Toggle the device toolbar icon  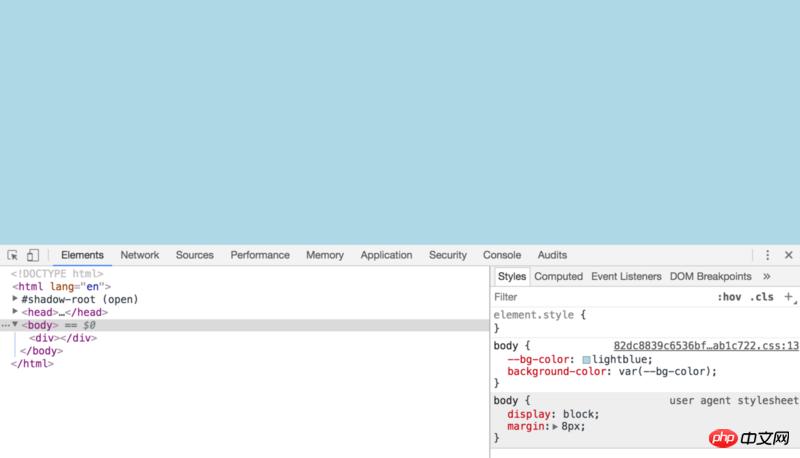pos(33,255)
